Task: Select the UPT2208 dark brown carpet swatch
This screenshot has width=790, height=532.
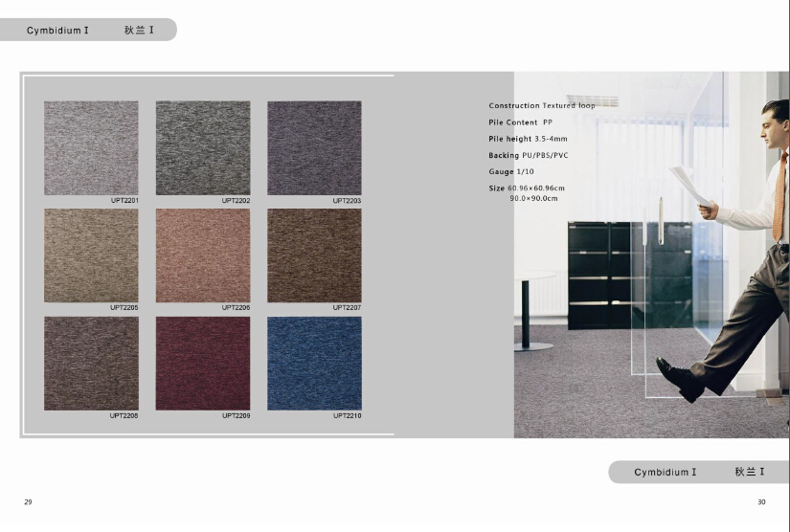Action: [x=91, y=364]
